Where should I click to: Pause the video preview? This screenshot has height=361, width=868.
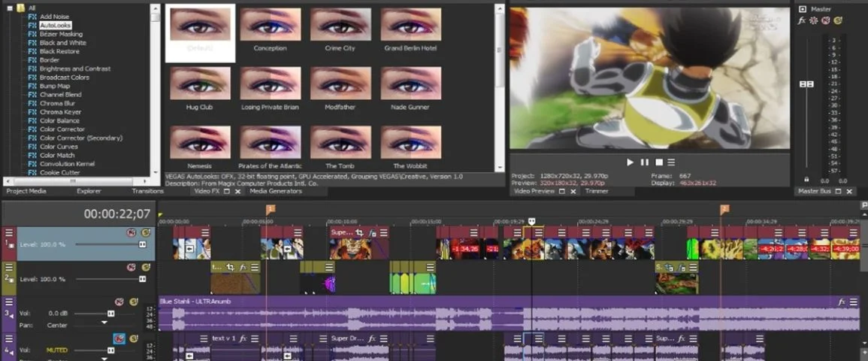point(644,162)
